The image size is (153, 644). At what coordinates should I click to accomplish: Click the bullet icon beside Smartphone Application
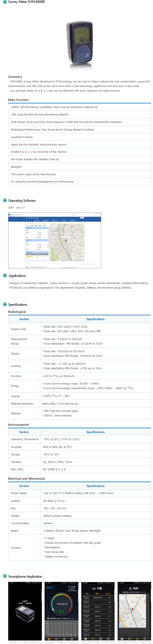5,576
